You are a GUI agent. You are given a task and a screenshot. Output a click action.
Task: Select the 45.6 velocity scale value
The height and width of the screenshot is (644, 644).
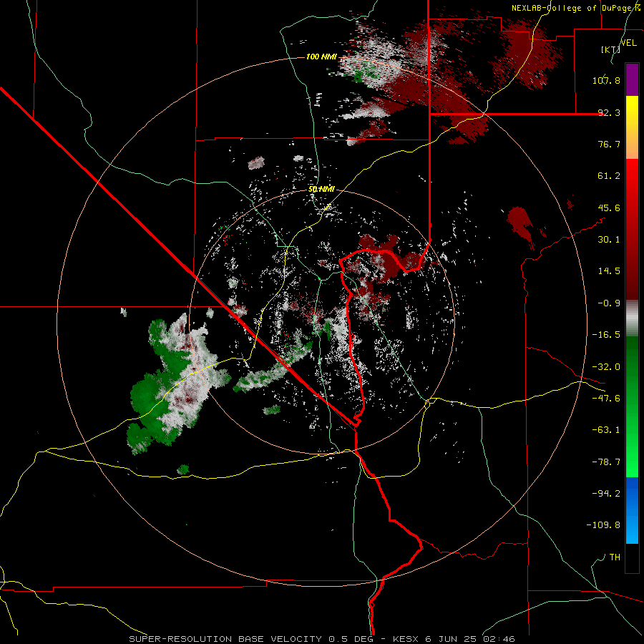[x=609, y=208]
